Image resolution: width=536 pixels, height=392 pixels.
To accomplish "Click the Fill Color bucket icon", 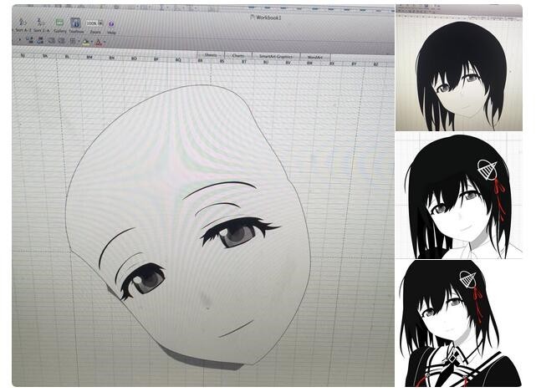I will [84, 41].
